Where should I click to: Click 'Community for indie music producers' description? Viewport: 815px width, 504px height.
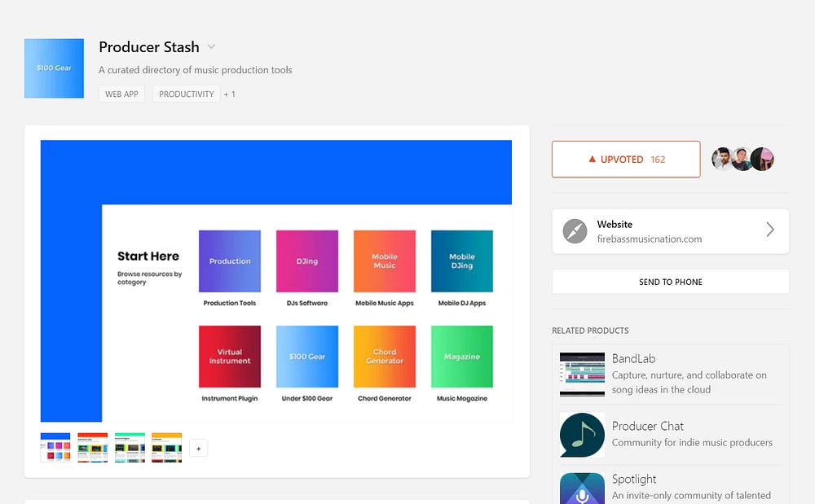tap(692, 443)
